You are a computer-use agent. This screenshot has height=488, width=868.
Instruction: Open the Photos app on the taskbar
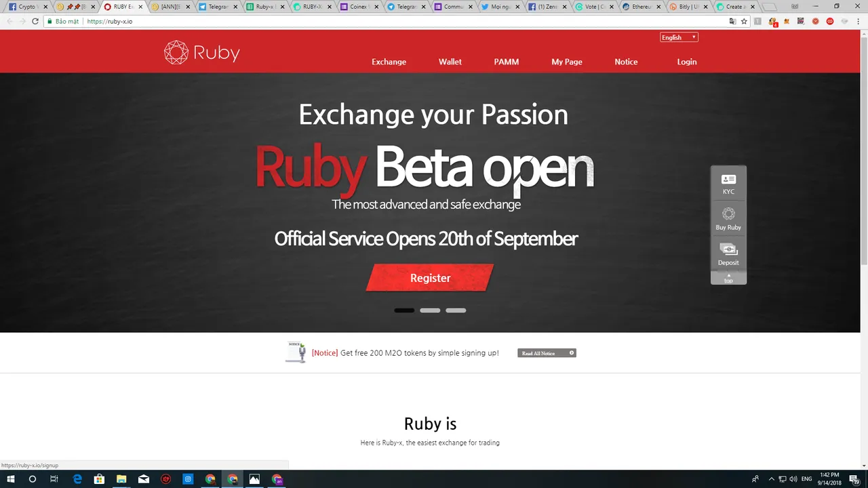tap(254, 479)
